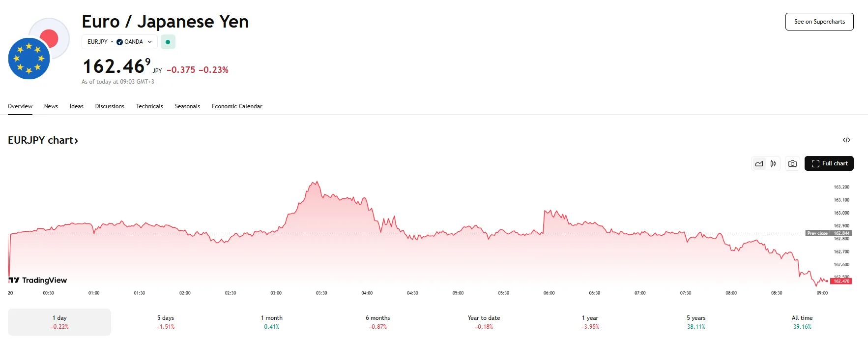Click See on Supercharts button
Screen dimensions: 868x344
click(819, 22)
